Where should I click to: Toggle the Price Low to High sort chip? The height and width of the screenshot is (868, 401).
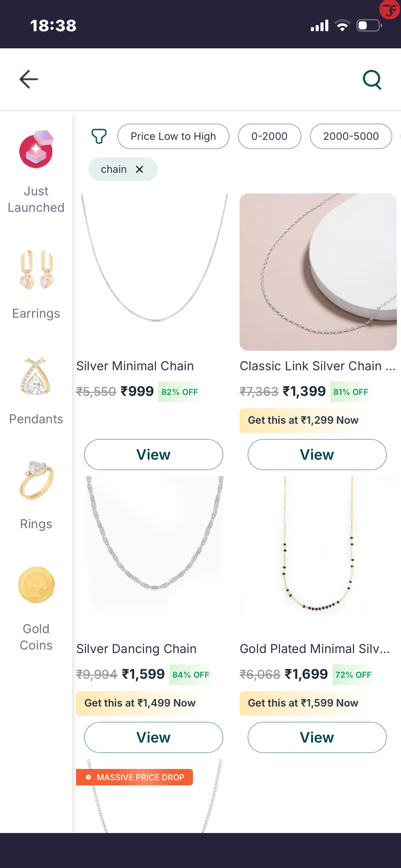(173, 136)
